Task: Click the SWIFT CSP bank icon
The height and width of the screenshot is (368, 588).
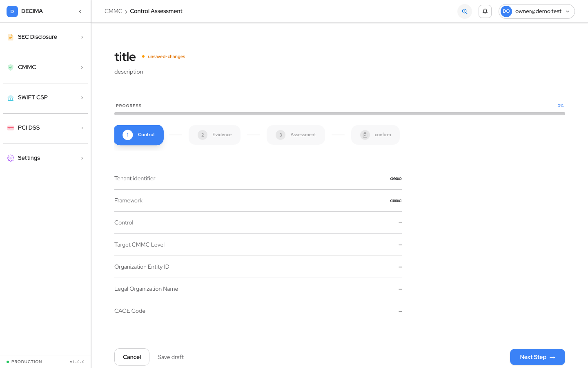Action: pos(11,98)
